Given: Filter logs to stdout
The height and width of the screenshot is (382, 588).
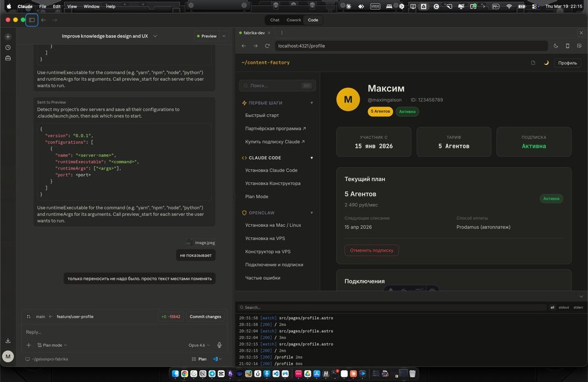Looking at the screenshot, I should pyautogui.click(x=564, y=308).
